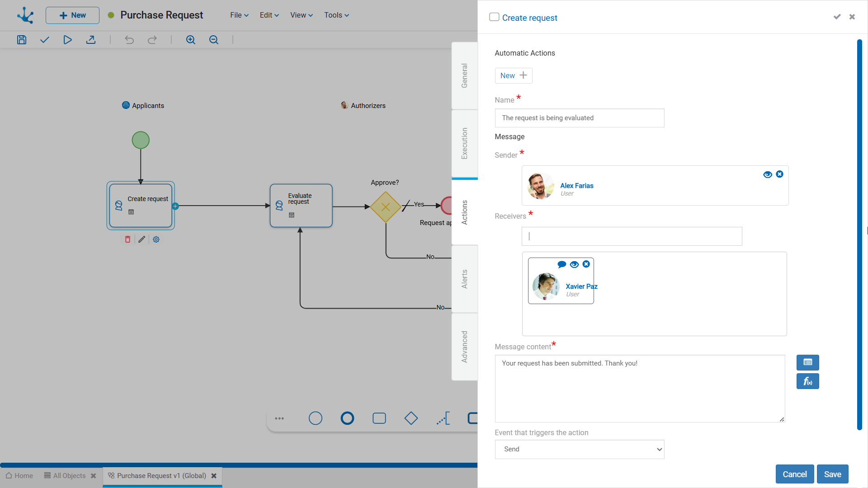
Task: Select the gateway diamond shape in palette
Action: click(x=411, y=418)
